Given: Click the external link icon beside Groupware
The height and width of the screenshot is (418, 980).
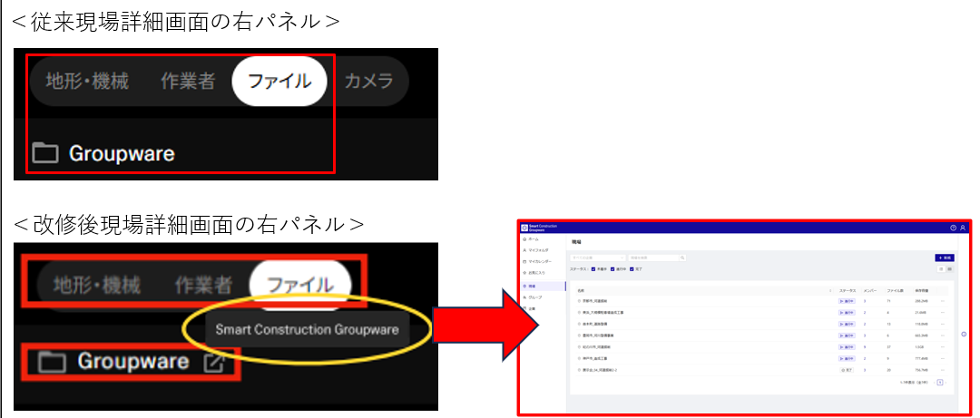Looking at the screenshot, I should point(214,363).
